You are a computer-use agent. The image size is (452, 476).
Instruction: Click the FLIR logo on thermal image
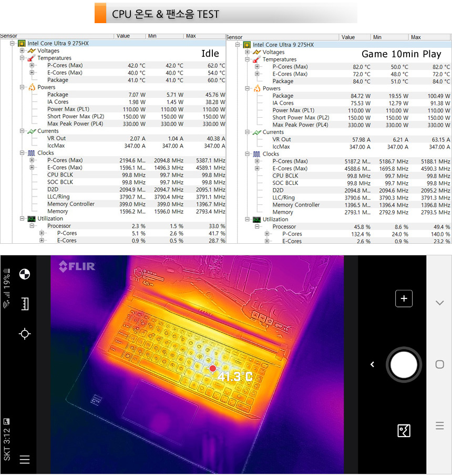pos(77,266)
